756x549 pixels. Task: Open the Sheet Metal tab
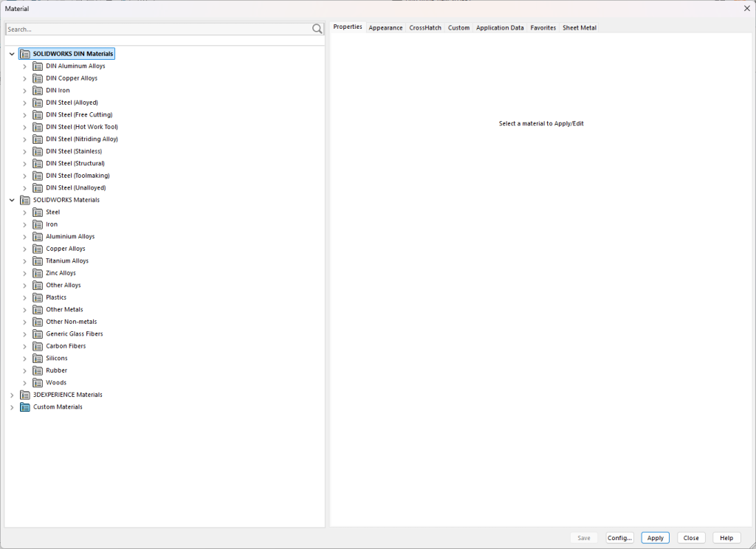(x=580, y=28)
